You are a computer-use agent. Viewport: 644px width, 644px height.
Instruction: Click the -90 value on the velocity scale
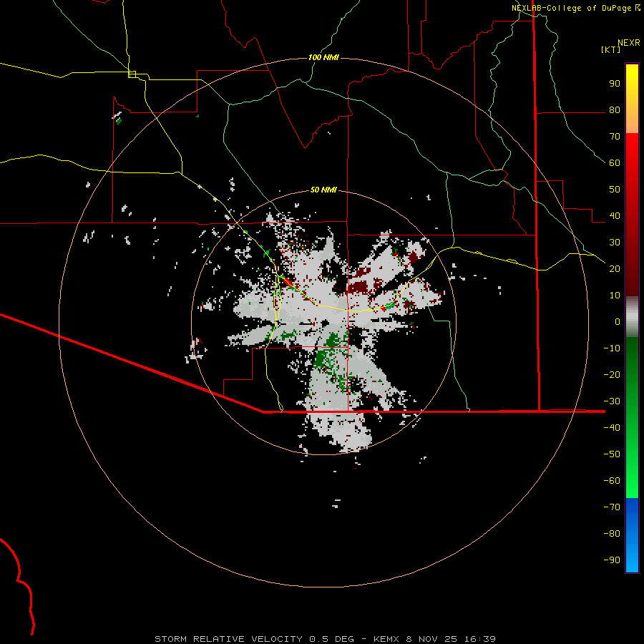pos(612,560)
